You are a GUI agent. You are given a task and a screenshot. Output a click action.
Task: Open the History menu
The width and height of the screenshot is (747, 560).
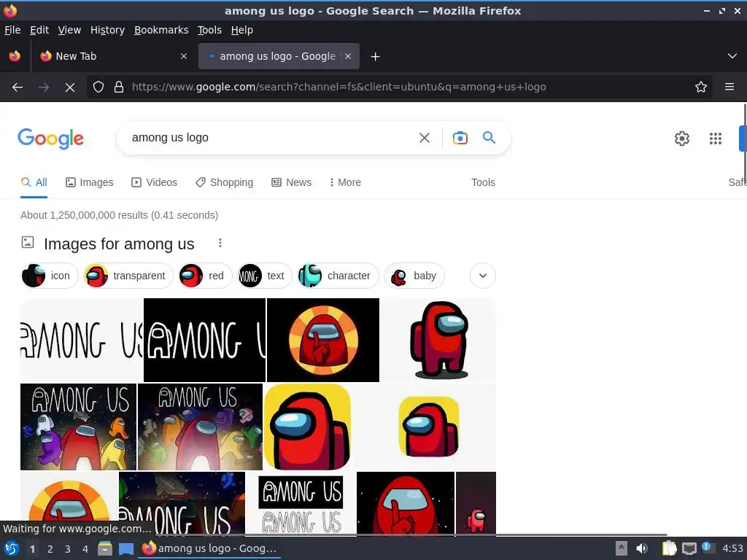point(108,30)
